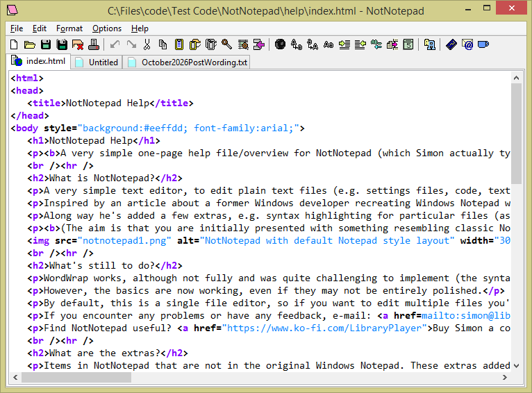Click the yellow clipboard Paste icon

178,44
